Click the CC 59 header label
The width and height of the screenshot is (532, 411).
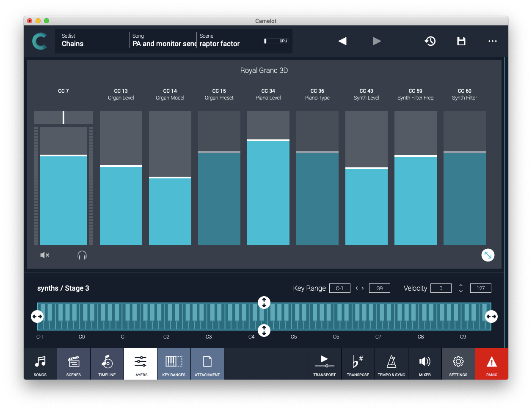(416, 91)
